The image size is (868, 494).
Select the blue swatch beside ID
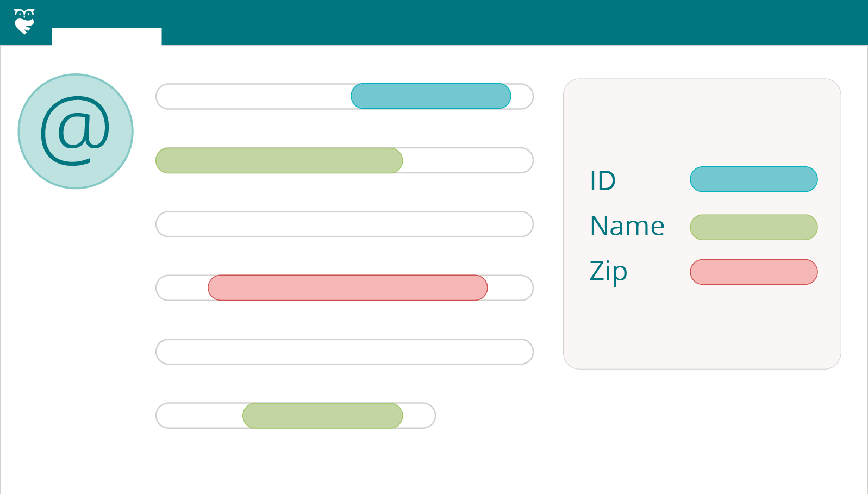[x=753, y=179]
